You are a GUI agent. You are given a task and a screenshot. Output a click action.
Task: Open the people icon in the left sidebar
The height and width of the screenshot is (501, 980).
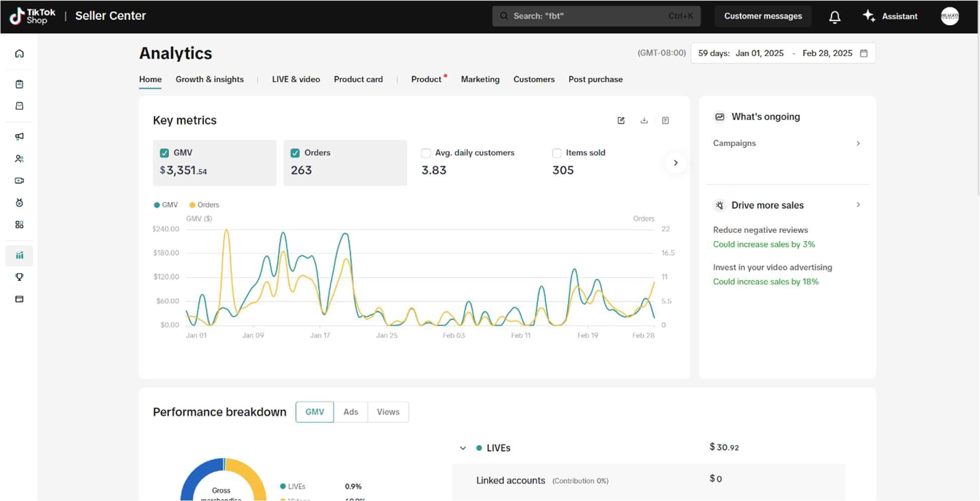[20, 159]
